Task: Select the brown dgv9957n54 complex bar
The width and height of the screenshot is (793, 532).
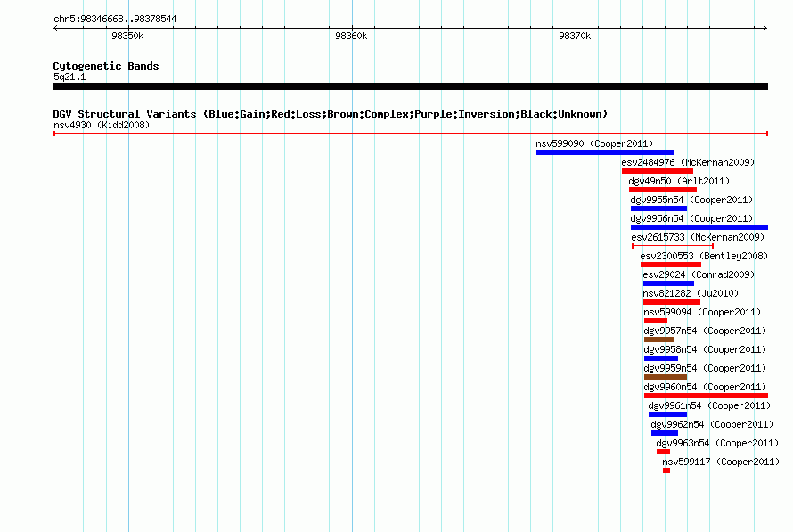Action: 659,340
